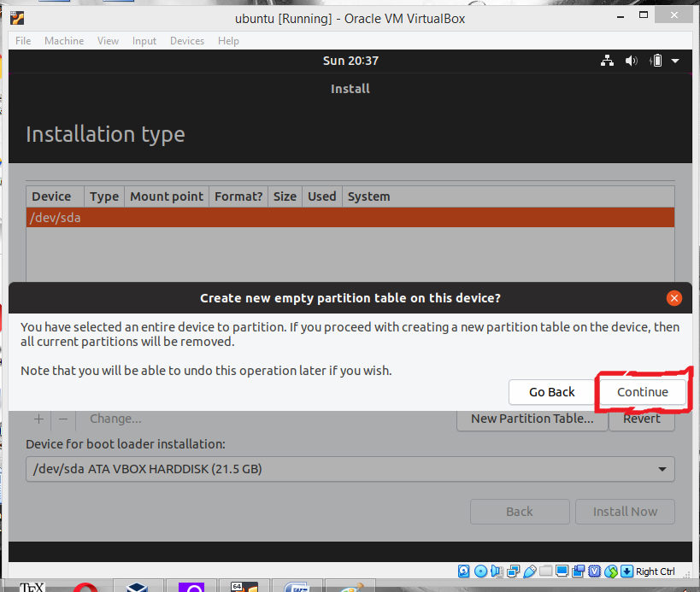Select the /dev/sda device row
This screenshot has width=700, height=592.
pyautogui.click(x=350, y=218)
